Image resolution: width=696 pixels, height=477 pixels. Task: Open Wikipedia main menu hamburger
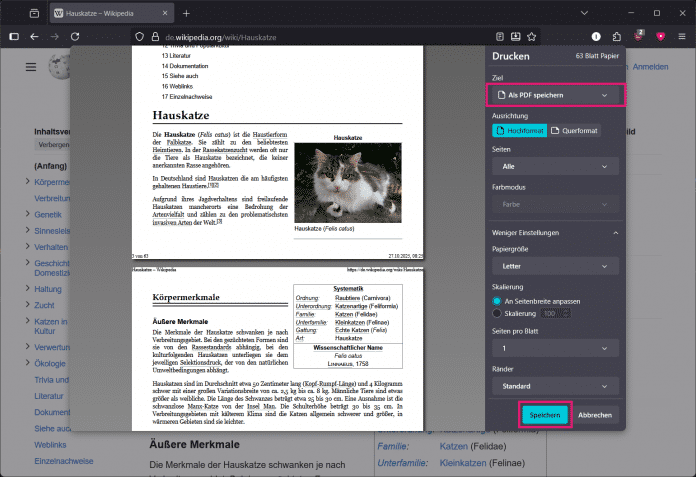pos(31,67)
